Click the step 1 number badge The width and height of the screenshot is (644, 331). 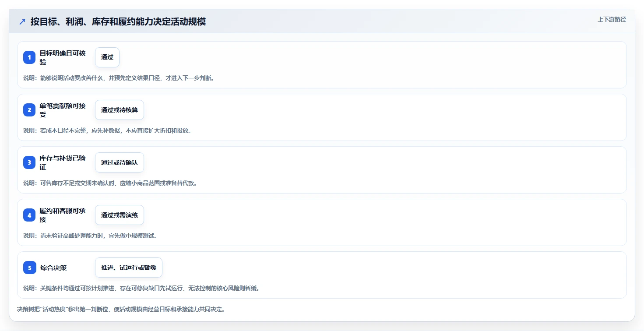[29, 57]
